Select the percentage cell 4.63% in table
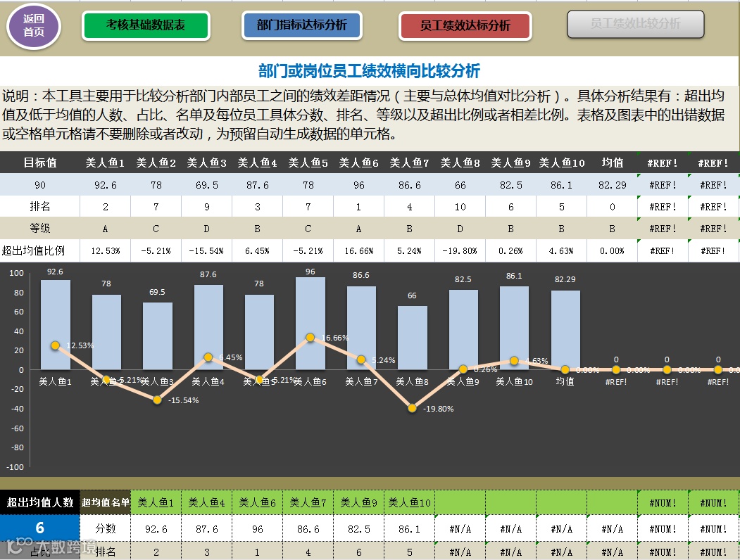 [x=562, y=250]
